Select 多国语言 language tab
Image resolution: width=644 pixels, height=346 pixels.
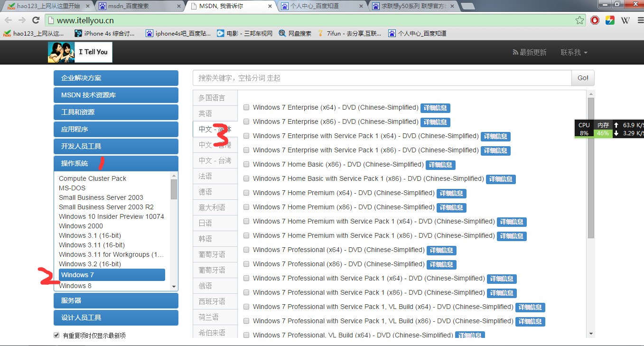pyautogui.click(x=215, y=98)
